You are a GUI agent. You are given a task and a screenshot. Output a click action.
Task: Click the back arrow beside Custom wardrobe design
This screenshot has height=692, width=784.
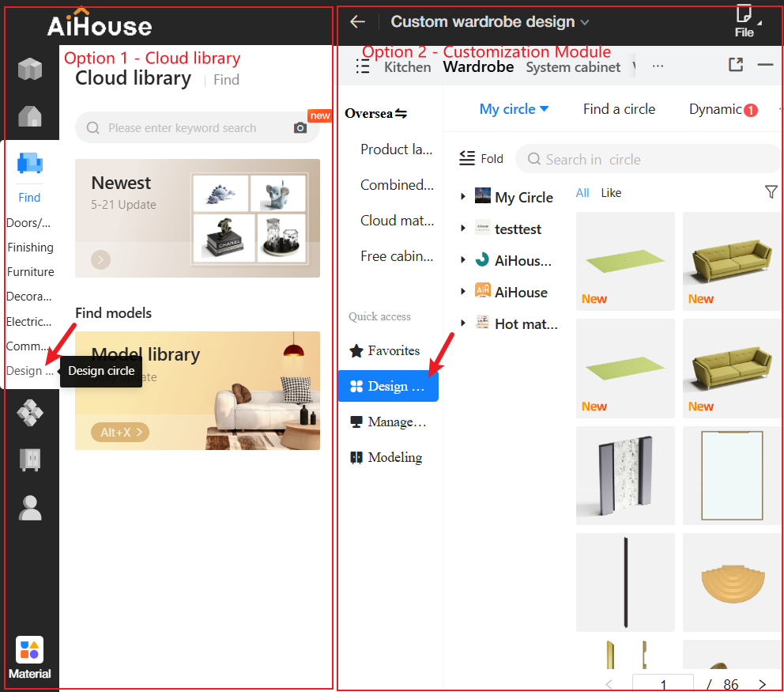(x=357, y=21)
